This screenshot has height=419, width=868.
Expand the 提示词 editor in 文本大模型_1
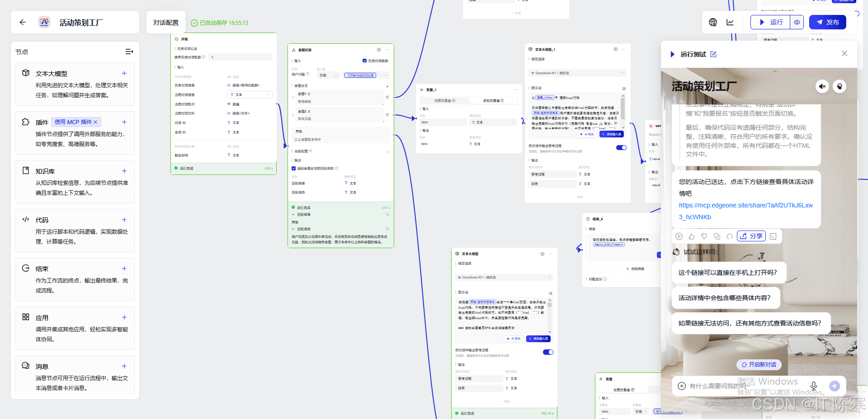point(624,89)
